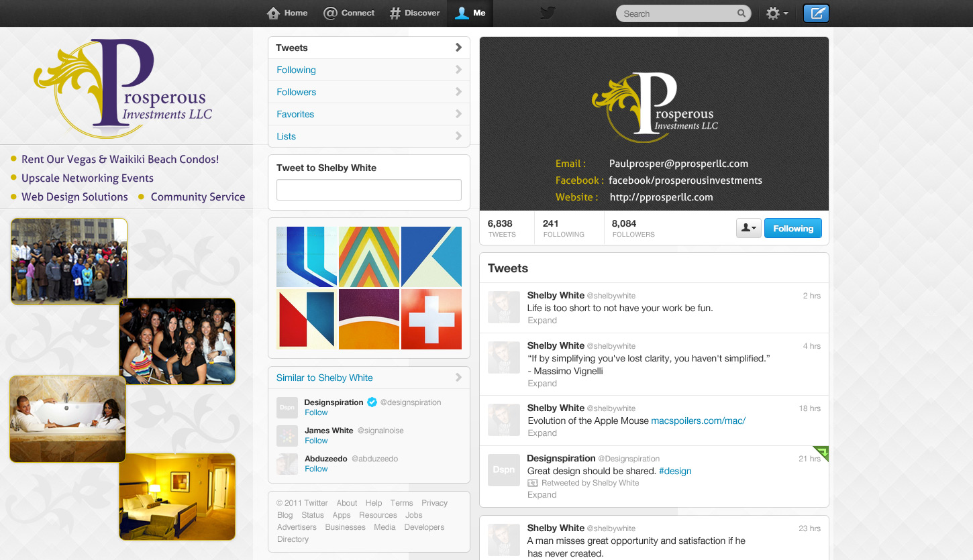Click James White's avatar icon

coord(287,436)
